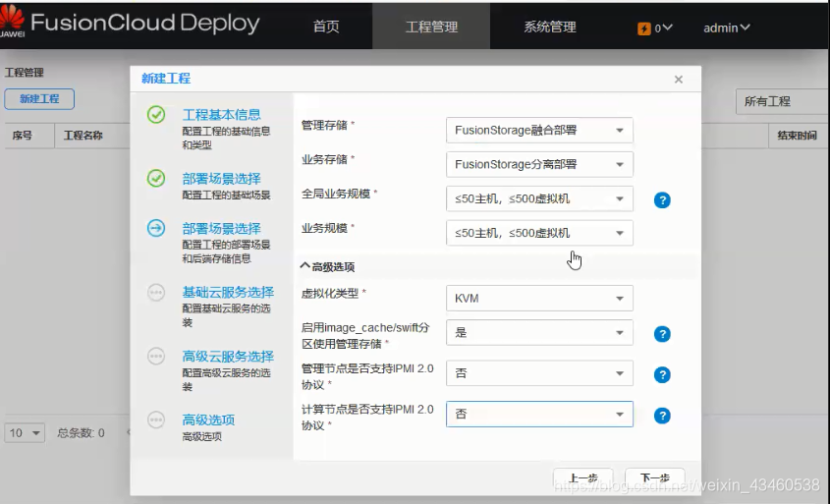Open the 虚拟化类型 KVM dropdown
The image size is (830, 504).
click(x=539, y=299)
